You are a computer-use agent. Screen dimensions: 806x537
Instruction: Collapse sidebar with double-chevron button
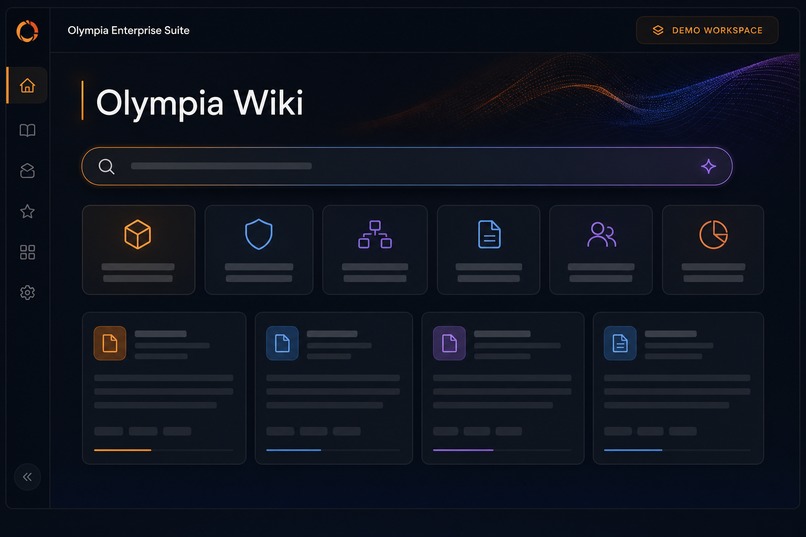click(27, 477)
